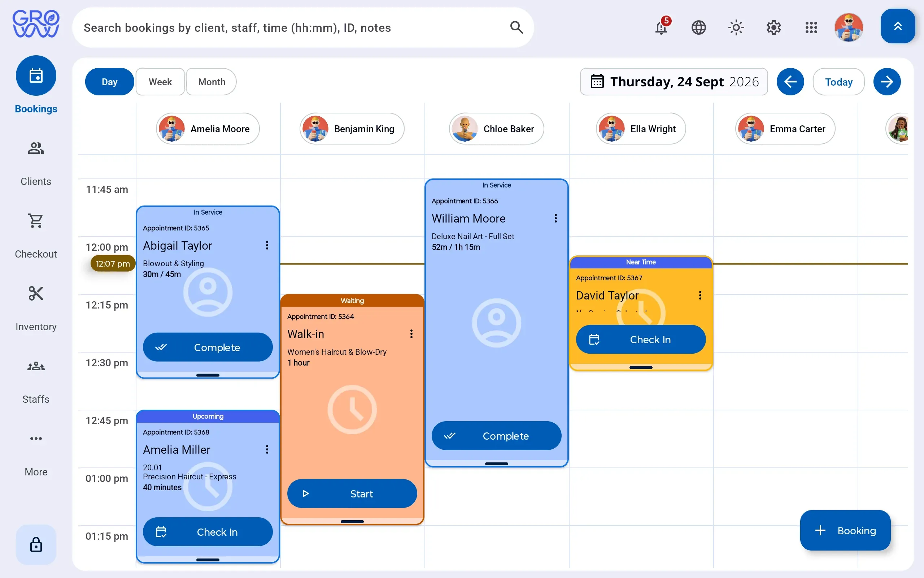The height and width of the screenshot is (578, 924).
Task: Click the GROW logo
Action: 36,24
